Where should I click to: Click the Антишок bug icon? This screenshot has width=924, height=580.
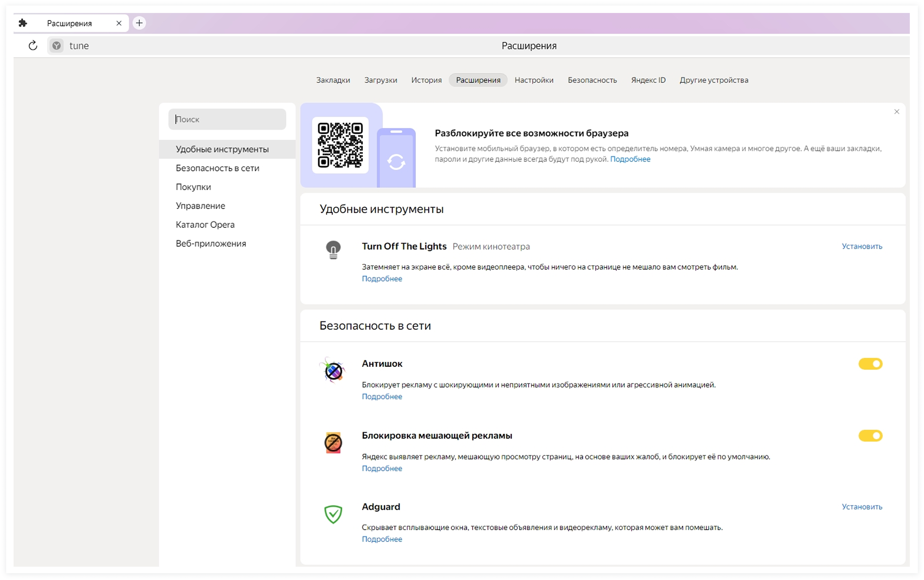tap(333, 370)
